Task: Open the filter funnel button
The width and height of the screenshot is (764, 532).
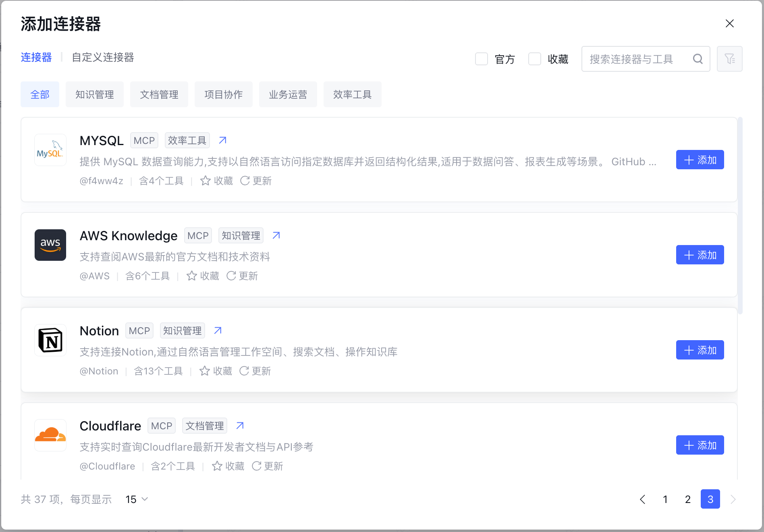Action: pos(729,59)
